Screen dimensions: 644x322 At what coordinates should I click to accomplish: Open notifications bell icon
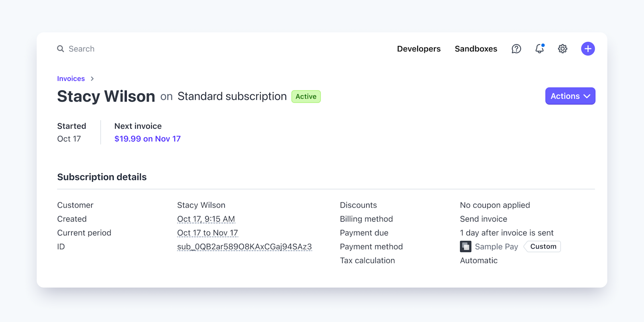coord(539,49)
